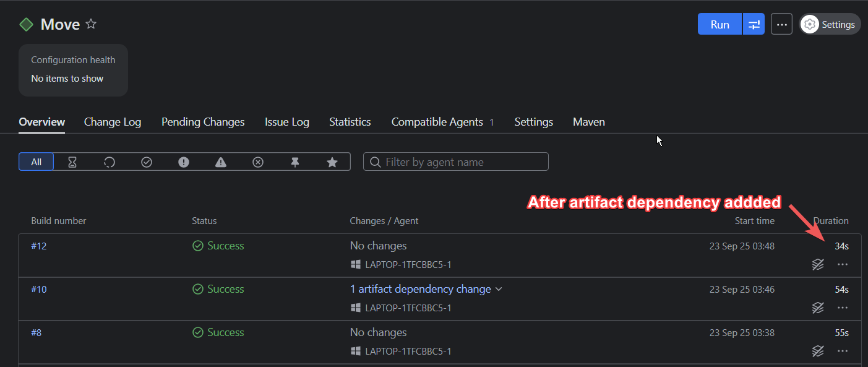The image size is (868, 367).
Task: Select the All builds filter
Action: pyautogui.click(x=37, y=162)
